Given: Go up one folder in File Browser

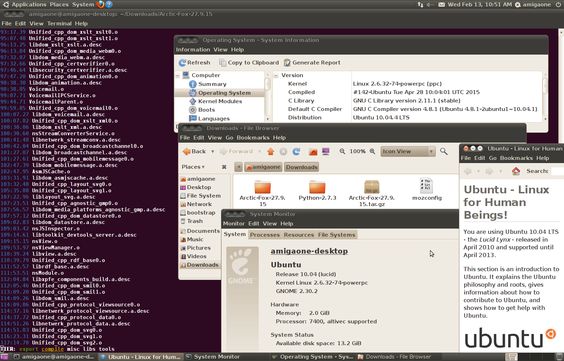Looking at the screenshot, I should [x=270, y=151].
